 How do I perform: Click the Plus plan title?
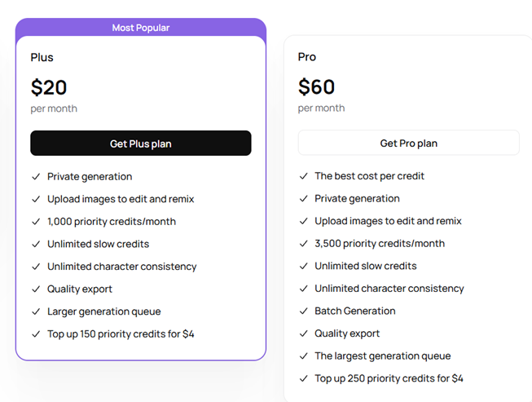[42, 57]
